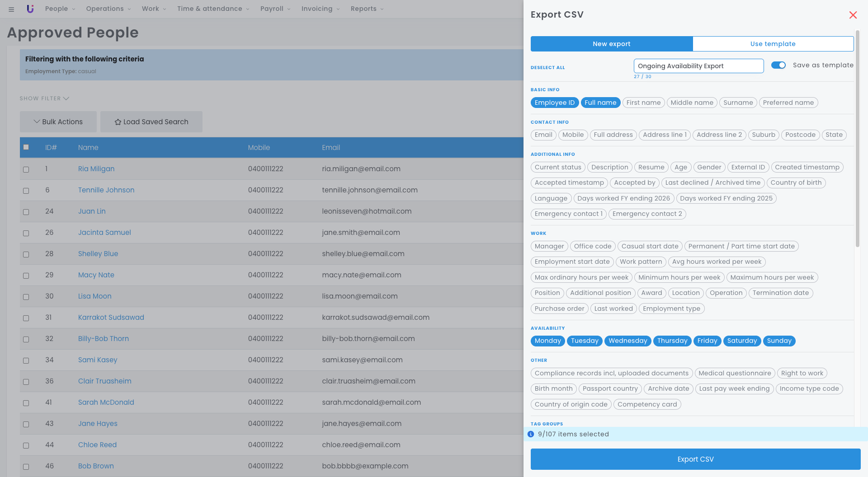Click Deselect All in export panel
The image size is (868, 477).
pyautogui.click(x=547, y=68)
